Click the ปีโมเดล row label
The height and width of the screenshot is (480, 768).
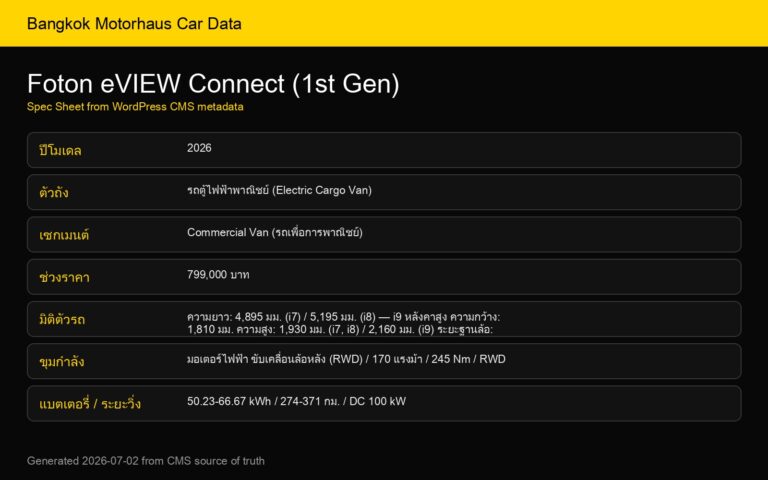pos(60,150)
